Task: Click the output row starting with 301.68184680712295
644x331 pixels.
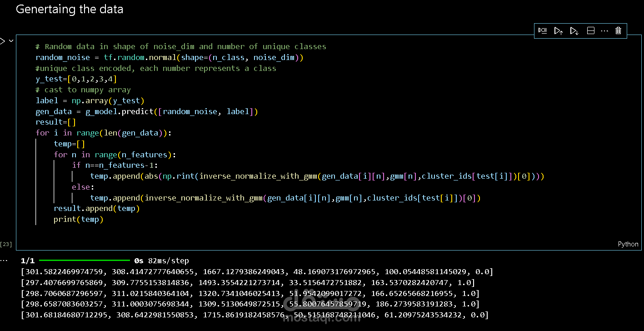Action: [x=255, y=315]
